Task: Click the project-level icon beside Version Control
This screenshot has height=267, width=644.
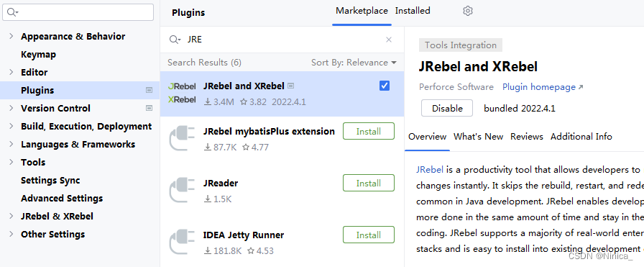Action: pyautogui.click(x=149, y=108)
